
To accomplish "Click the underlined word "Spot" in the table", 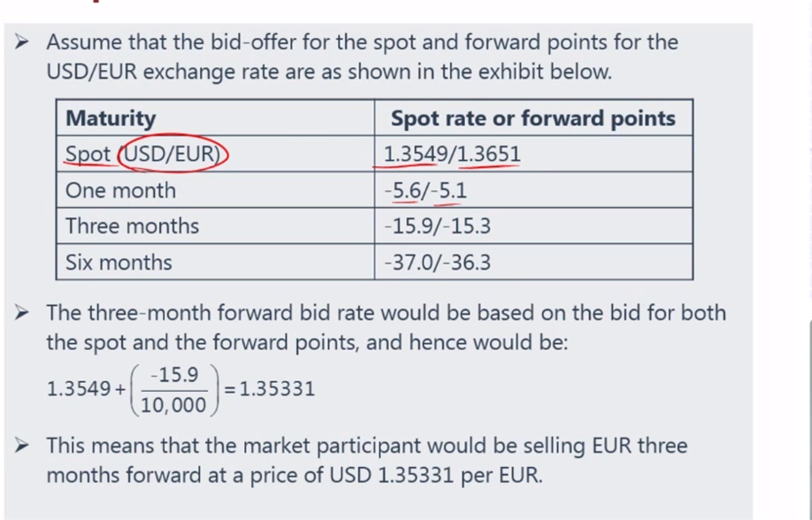I will tap(88, 155).
